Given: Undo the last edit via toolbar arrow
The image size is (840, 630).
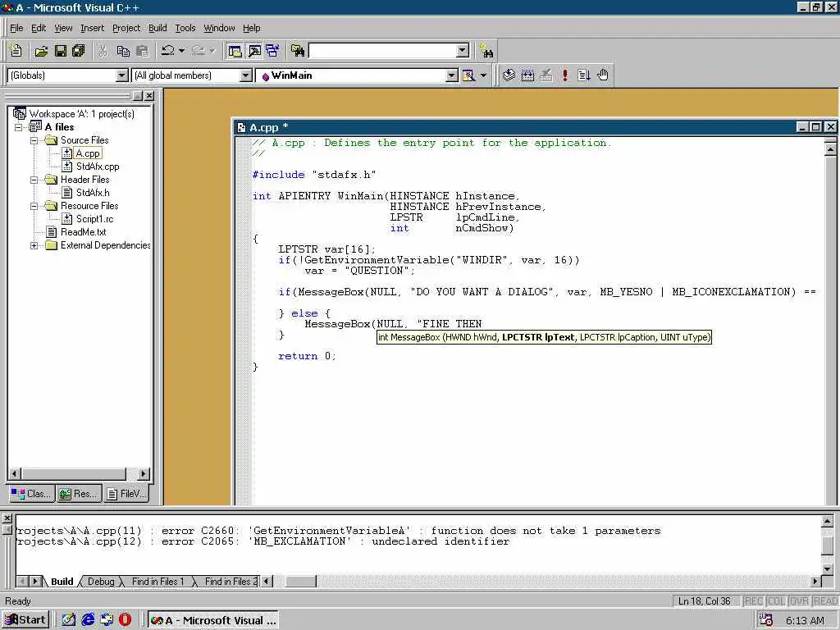Looking at the screenshot, I should (x=167, y=51).
